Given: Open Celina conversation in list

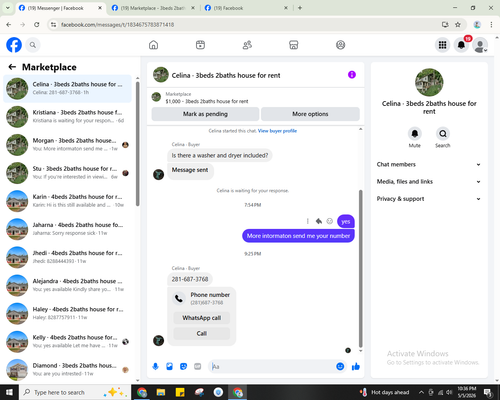Looking at the screenshot, I should coord(67,89).
